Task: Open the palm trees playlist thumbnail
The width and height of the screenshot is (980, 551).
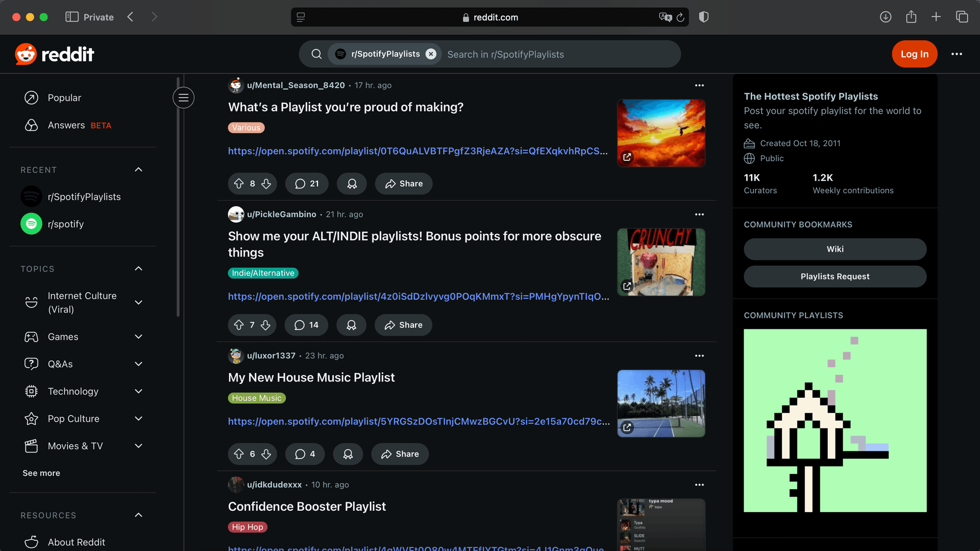Action: (x=661, y=403)
